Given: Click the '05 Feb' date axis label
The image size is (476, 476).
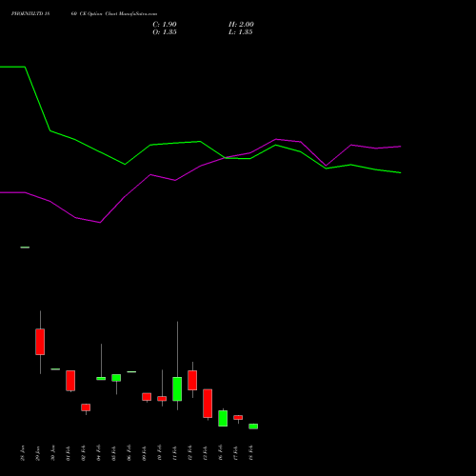Looking at the screenshot, I should pos(114,453).
